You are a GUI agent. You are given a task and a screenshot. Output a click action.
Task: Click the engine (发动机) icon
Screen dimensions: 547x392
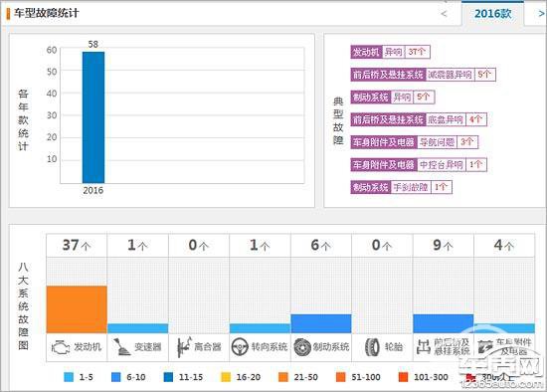(61, 347)
